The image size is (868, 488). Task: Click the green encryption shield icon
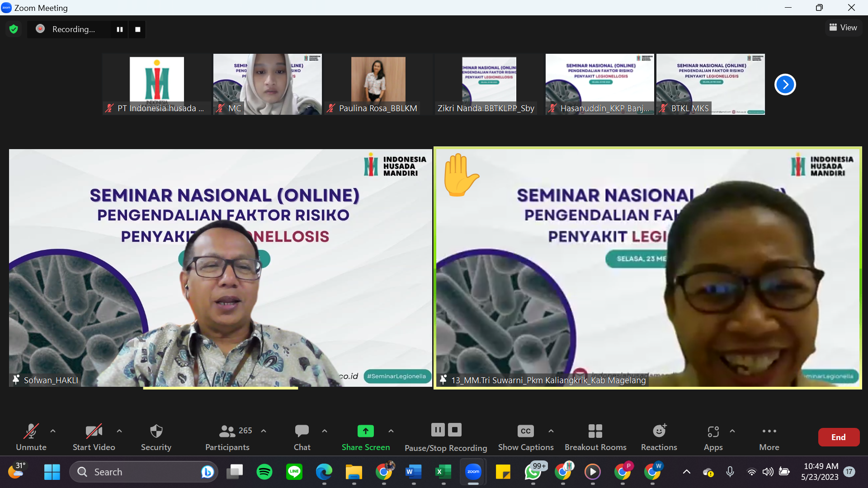tap(14, 29)
